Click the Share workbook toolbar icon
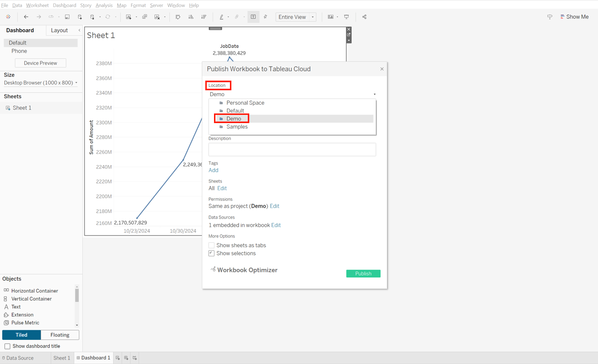 click(x=364, y=17)
